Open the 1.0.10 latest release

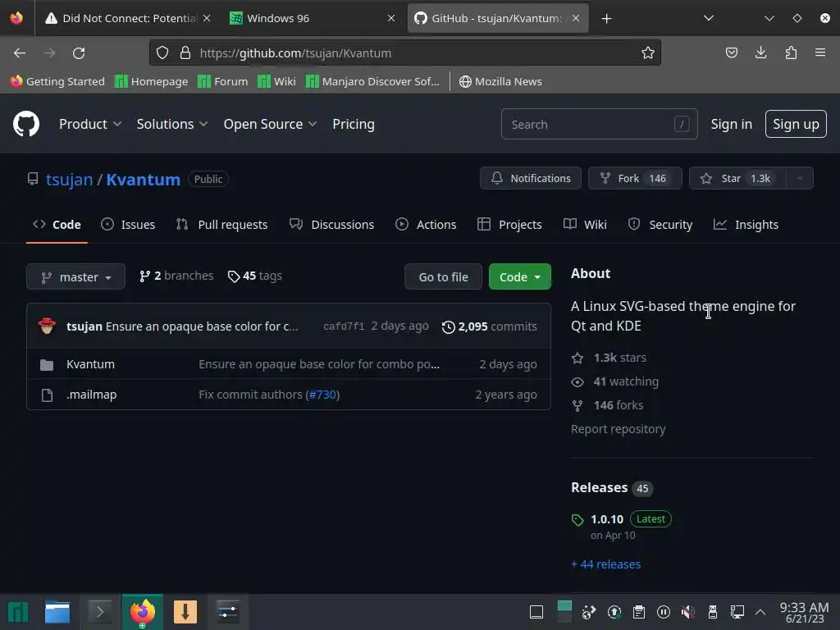(607, 519)
